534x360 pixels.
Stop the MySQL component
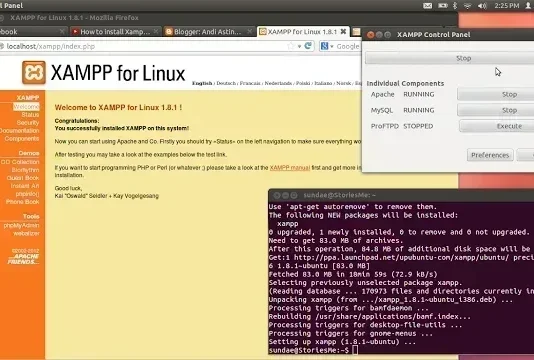pos(496,110)
